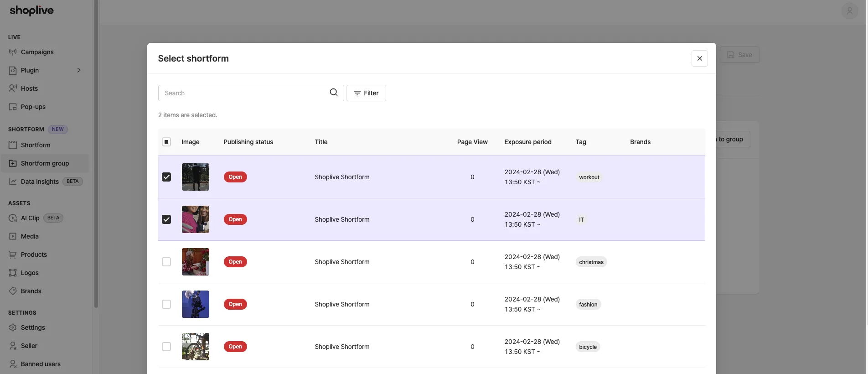Click the Shortform group sidebar icon
868x374 pixels.
[13, 163]
